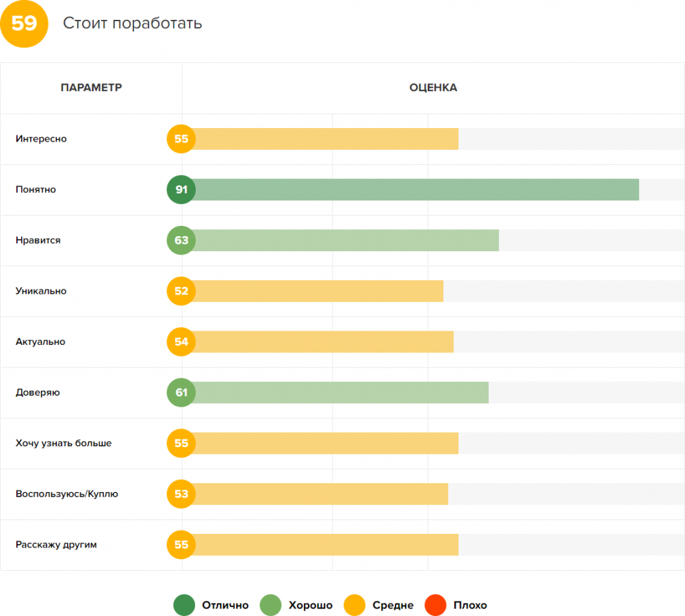Select the dark green 91 score circle
The height and width of the screenshot is (616, 685).
click(x=181, y=190)
